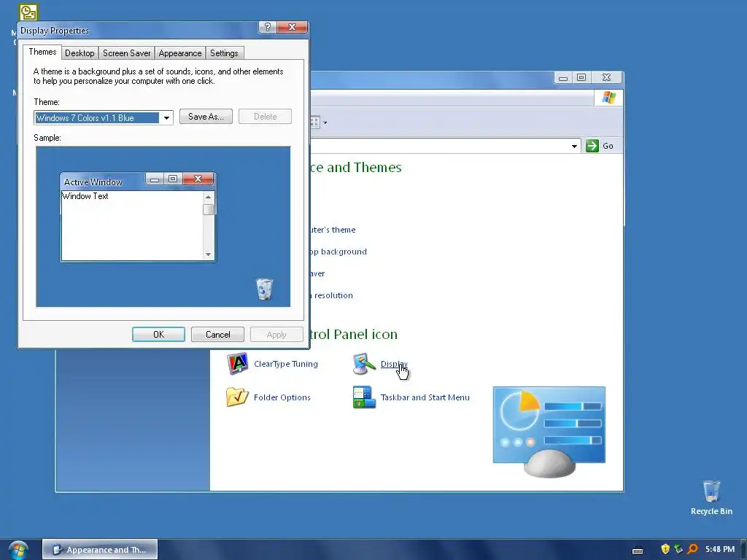Expand the Theme dropdown list
The image size is (747, 560).
166,117
